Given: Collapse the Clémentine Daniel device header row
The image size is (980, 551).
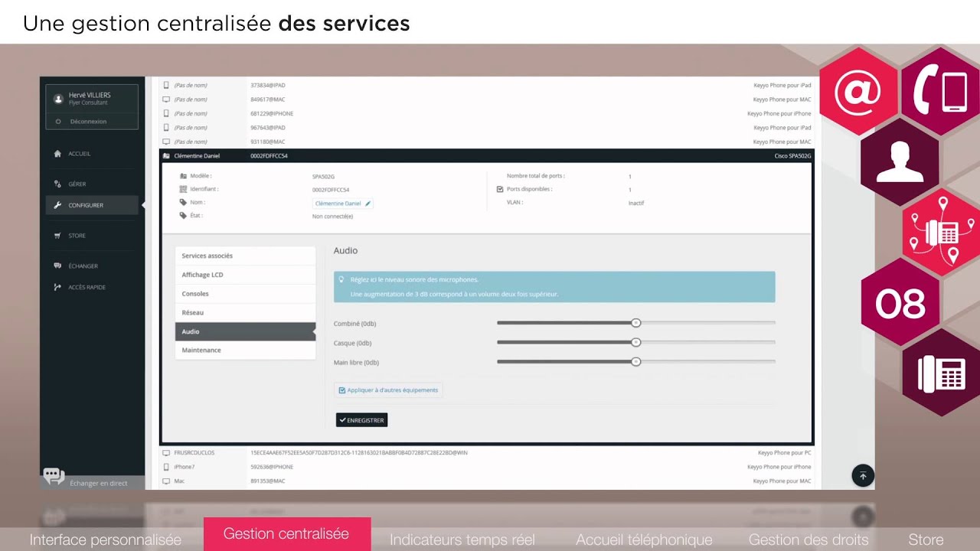Looking at the screenshot, I should pyautogui.click(x=486, y=155).
